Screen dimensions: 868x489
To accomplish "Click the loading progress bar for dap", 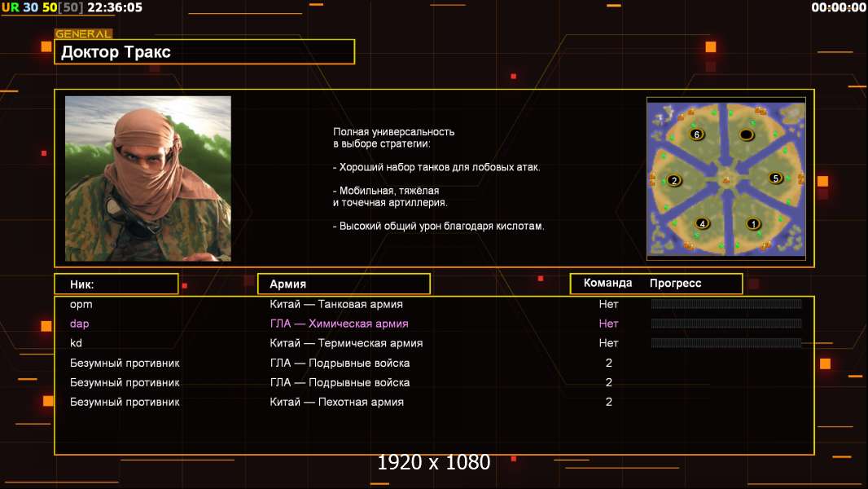I will (726, 324).
